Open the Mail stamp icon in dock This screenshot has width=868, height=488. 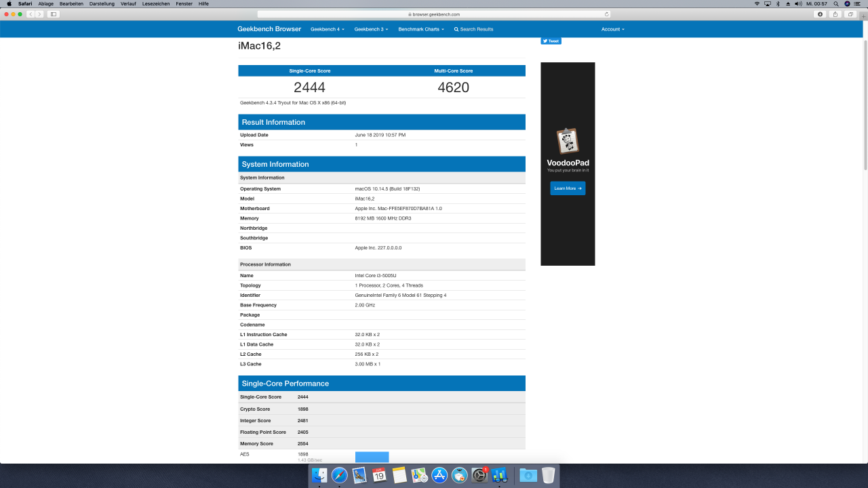(x=359, y=475)
